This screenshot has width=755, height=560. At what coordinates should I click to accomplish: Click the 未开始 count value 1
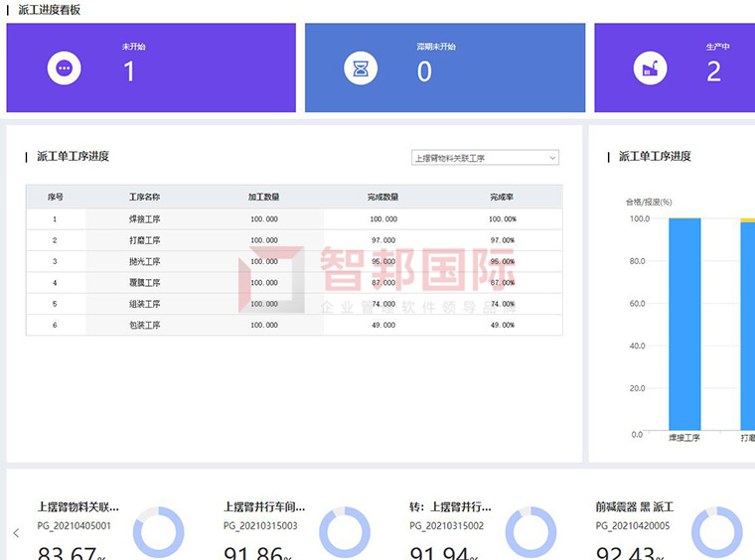pyautogui.click(x=128, y=71)
